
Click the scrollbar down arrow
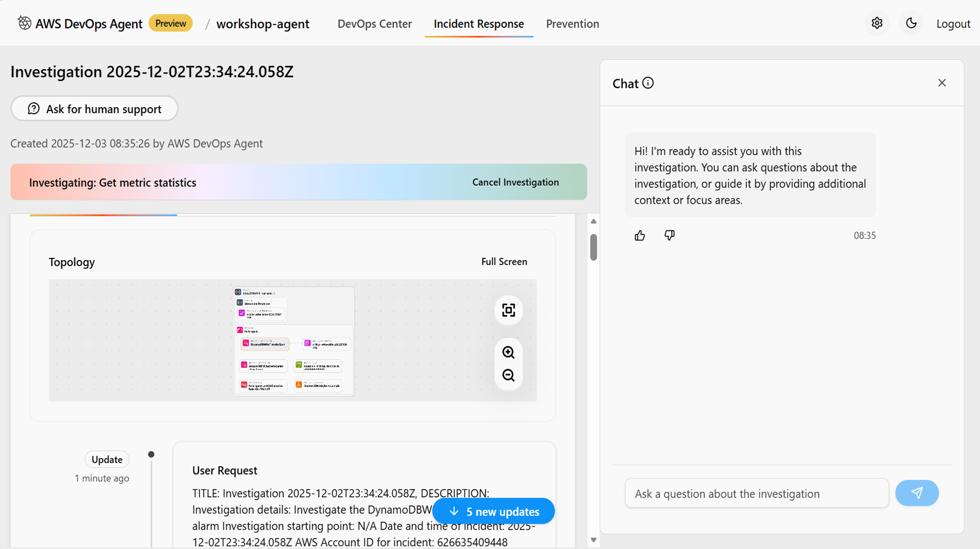tap(593, 540)
